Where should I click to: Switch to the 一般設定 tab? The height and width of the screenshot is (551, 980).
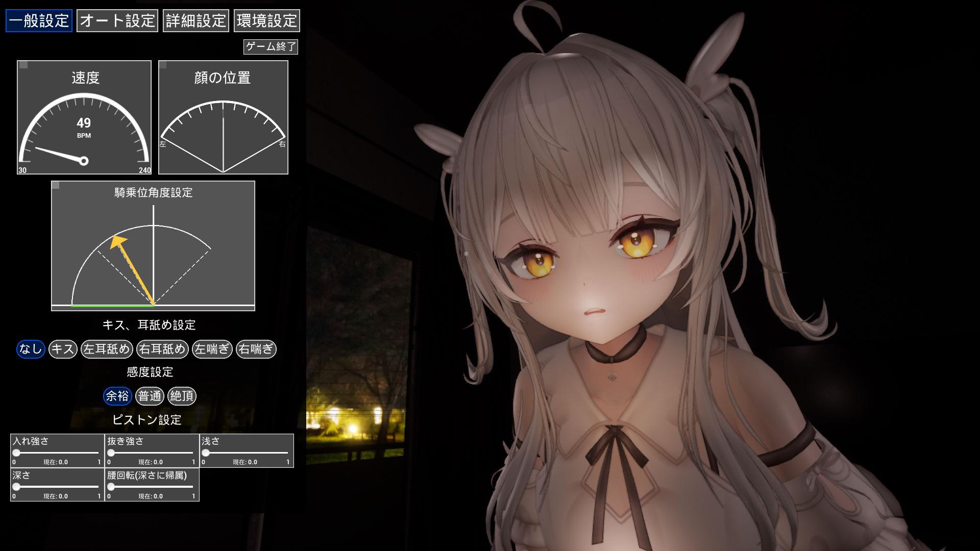[39, 20]
